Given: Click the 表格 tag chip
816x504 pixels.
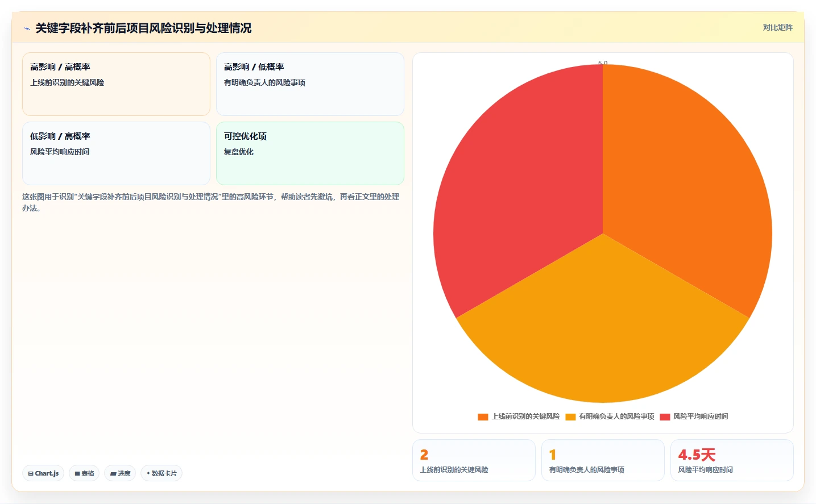Looking at the screenshot, I should (84, 473).
